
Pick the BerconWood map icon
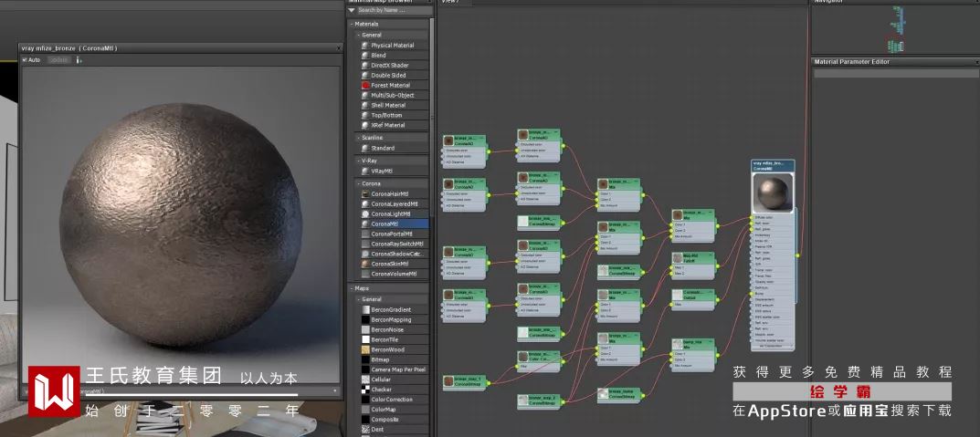[x=365, y=350]
